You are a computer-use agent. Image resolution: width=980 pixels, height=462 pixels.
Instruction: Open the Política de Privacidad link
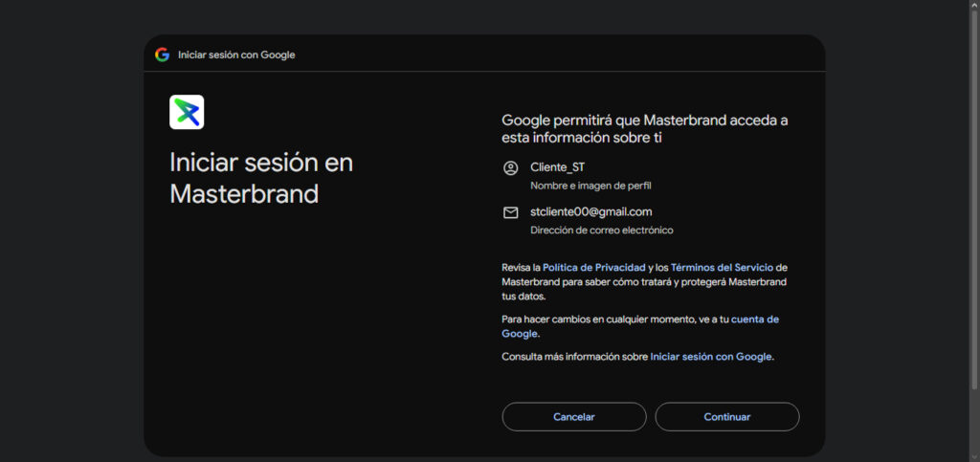tap(594, 268)
